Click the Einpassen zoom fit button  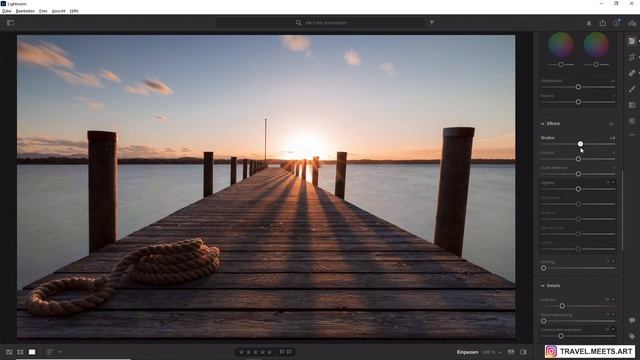tap(467, 352)
